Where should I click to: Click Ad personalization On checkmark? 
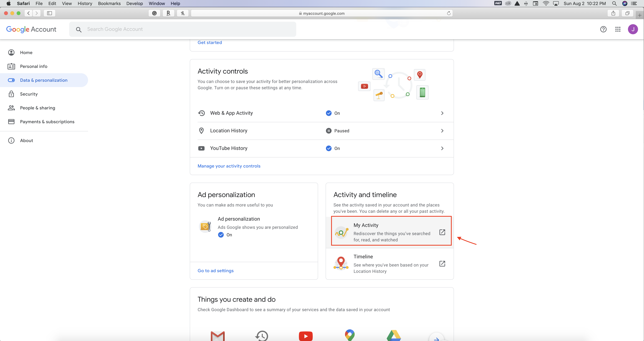point(221,235)
